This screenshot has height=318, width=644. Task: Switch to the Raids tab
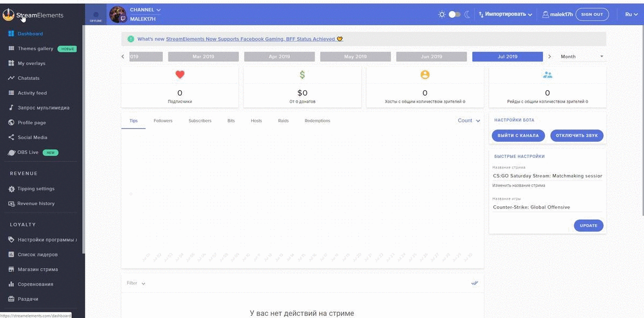tap(283, 121)
